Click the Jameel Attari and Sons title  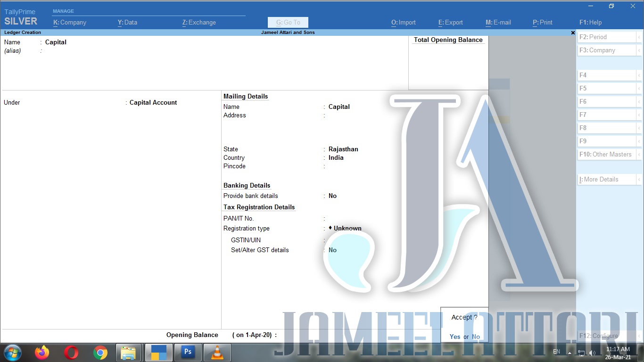coord(288,33)
